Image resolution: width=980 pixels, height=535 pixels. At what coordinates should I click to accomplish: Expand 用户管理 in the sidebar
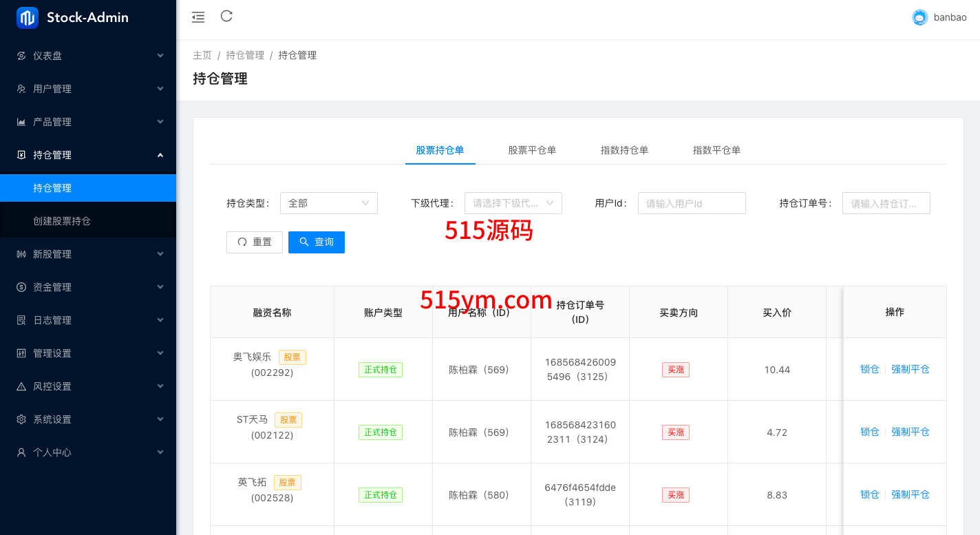88,89
